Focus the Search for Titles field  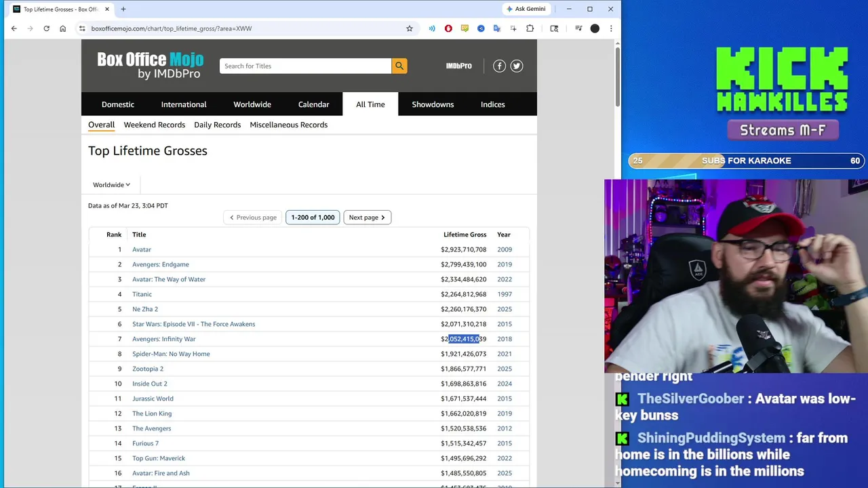pos(305,66)
